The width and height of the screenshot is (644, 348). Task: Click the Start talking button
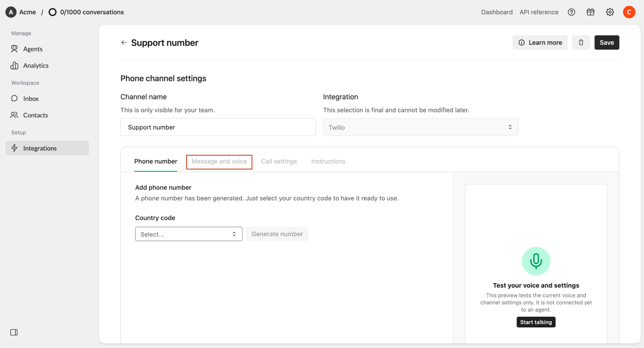(x=536, y=322)
